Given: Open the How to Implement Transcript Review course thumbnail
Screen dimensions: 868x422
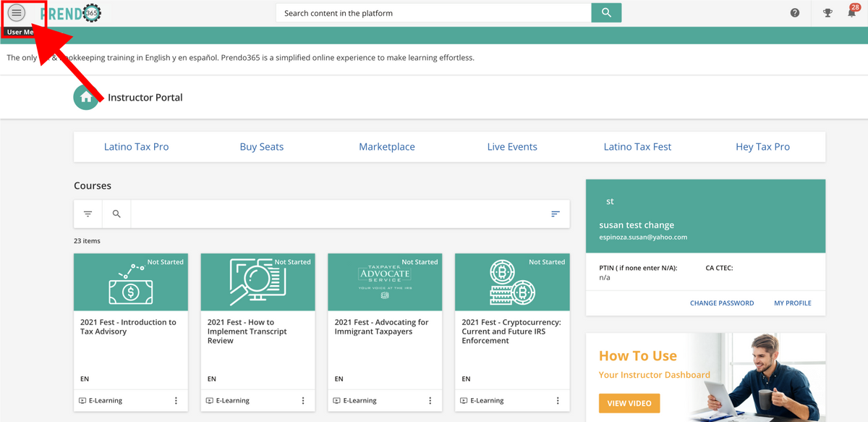Looking at the screenshot, I should click(x=258, y=282).
